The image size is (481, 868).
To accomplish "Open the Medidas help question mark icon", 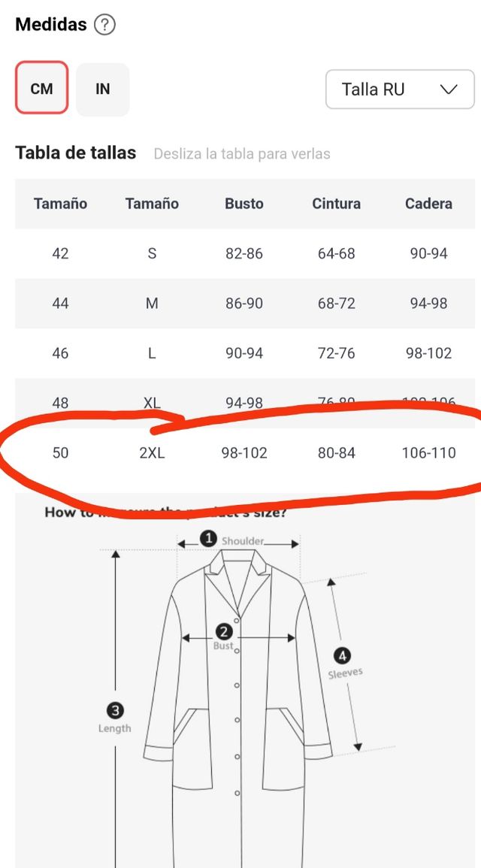I will (104, 25).
